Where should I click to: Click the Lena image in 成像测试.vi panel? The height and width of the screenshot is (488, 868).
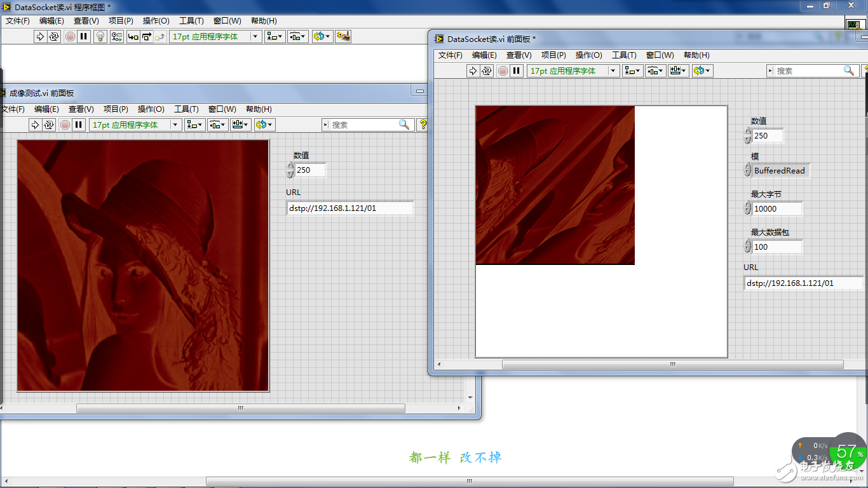click(143, 266)
